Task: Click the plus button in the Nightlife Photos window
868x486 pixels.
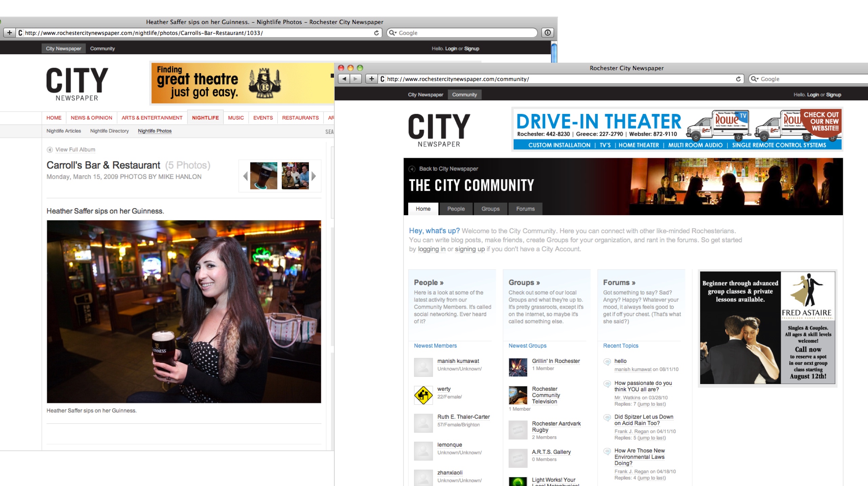Action: 9,33
